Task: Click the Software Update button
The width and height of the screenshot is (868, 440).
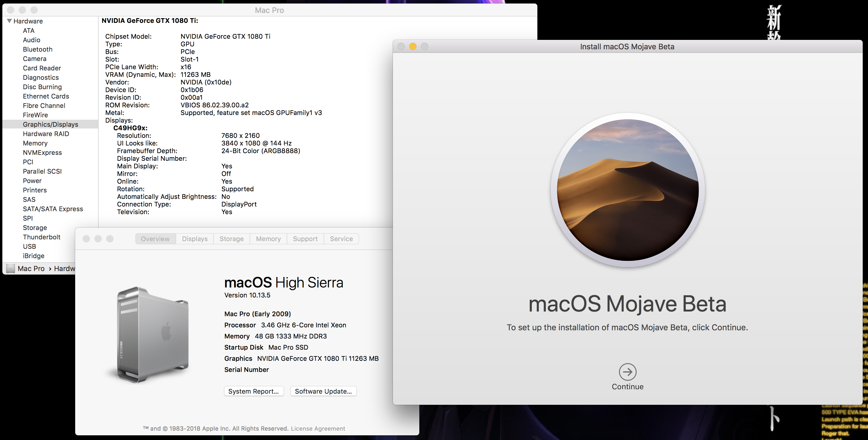Action: (323, 391)
